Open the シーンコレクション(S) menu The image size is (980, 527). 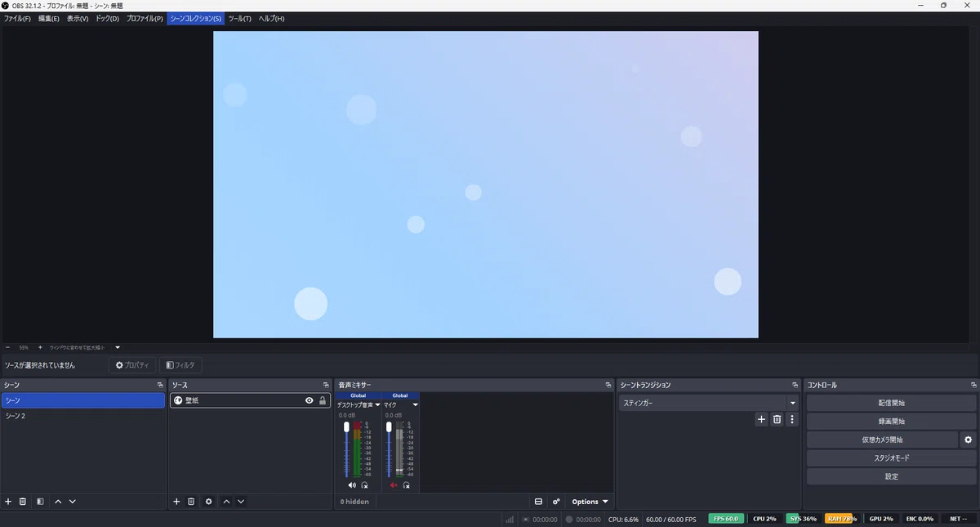click(x=195, y=18)
